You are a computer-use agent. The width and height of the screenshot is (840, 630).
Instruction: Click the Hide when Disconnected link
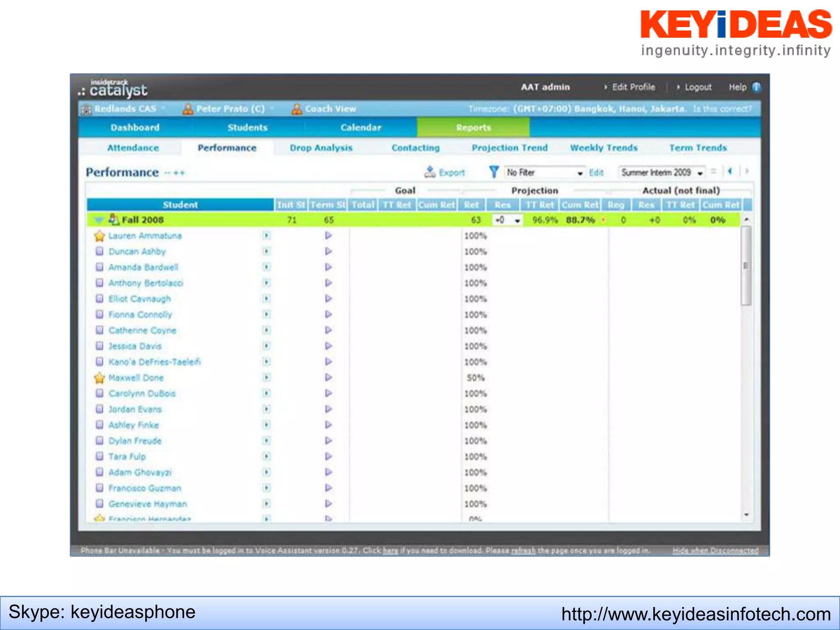coord(715,550)
